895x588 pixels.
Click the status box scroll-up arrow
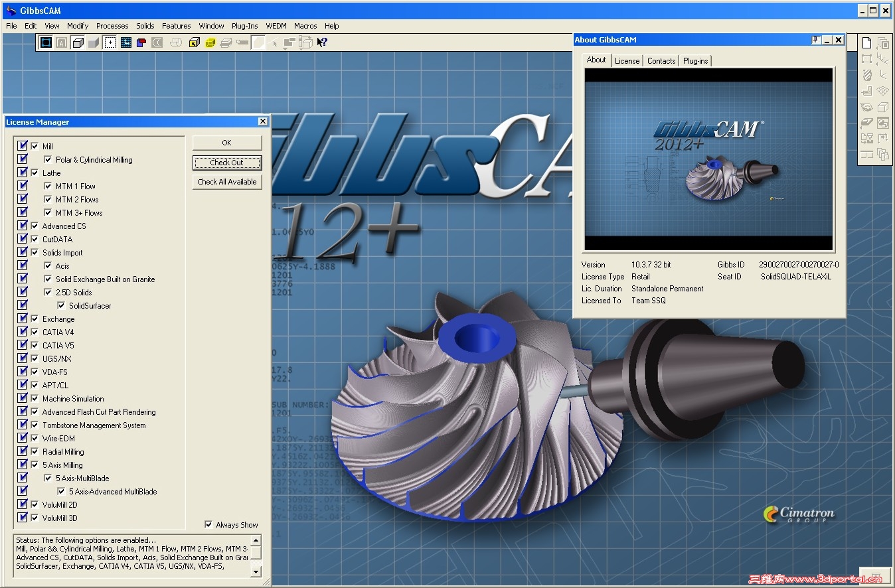tap(256, 540)
